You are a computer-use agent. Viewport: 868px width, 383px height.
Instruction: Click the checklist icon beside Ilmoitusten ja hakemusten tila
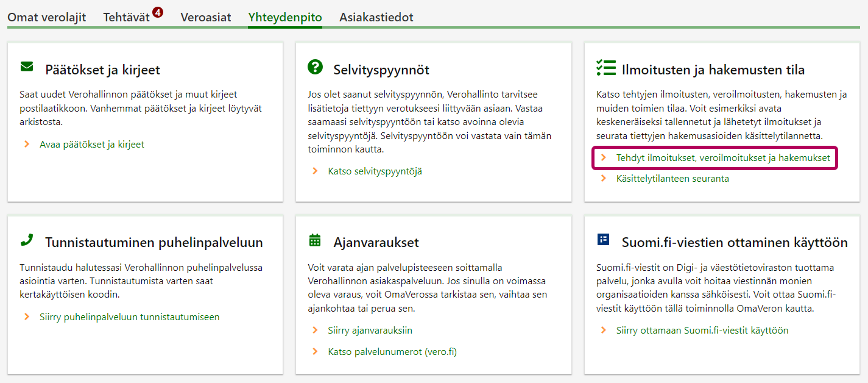point(605,68)
